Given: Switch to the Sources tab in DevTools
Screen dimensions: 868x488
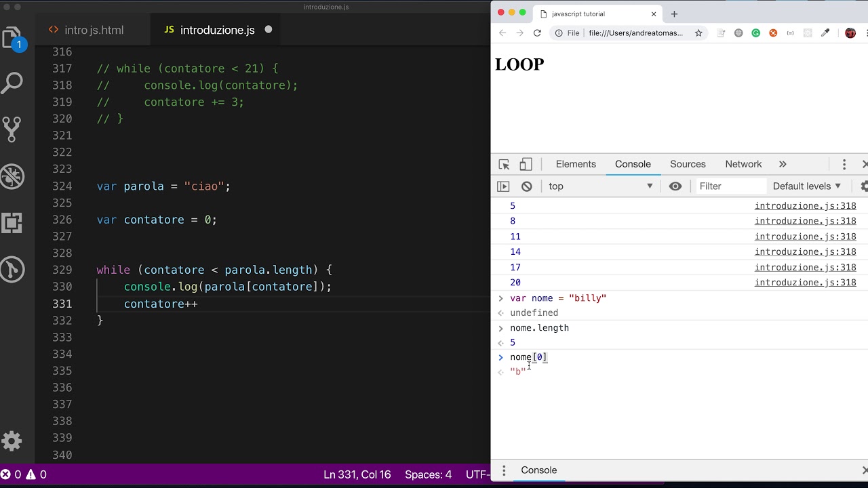Looking at the screenshot, I should click(x=688, y=165).
